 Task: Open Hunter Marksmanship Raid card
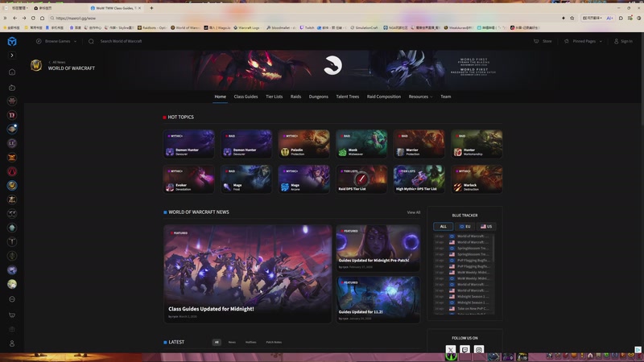477,144
